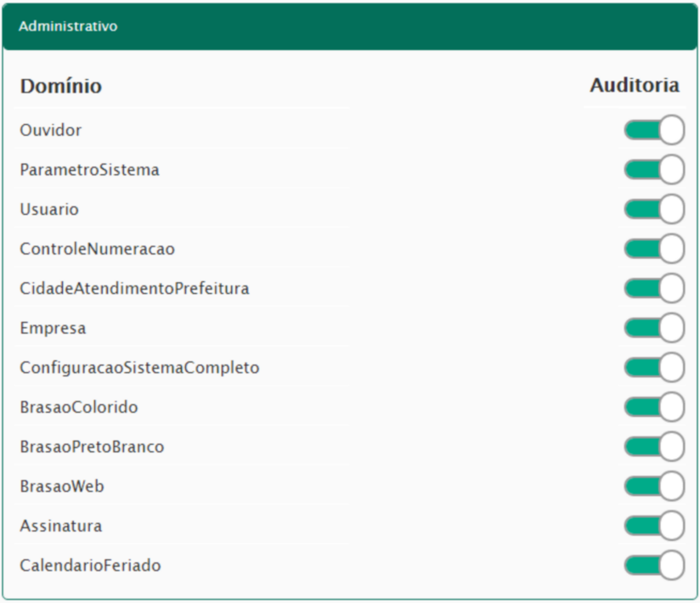This screenshot has width=700, height=603.
Task: Select the Ouvidor domain row label
Action: [x=51, y=130]
